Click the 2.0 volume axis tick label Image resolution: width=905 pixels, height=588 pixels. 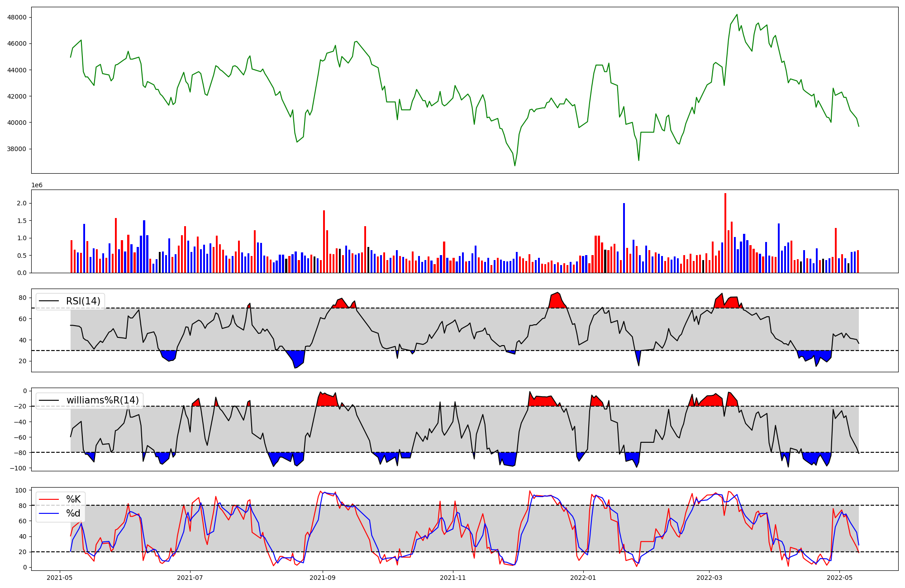pos(21,204)
